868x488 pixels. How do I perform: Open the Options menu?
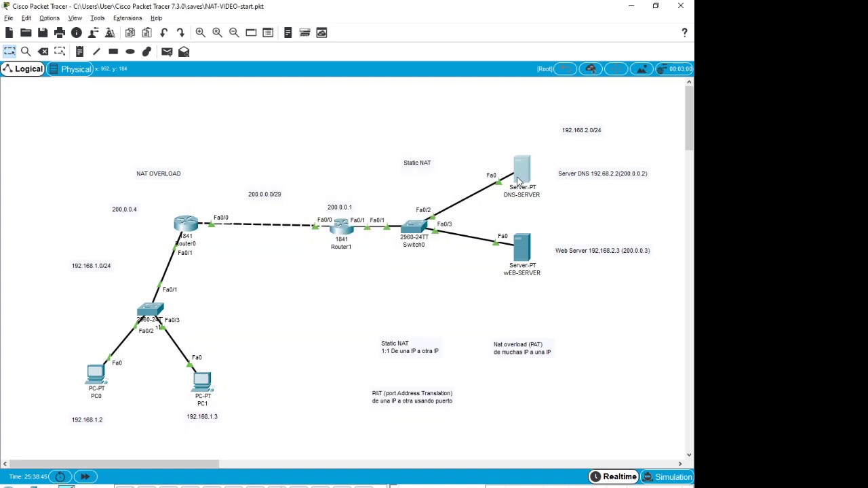49,18
